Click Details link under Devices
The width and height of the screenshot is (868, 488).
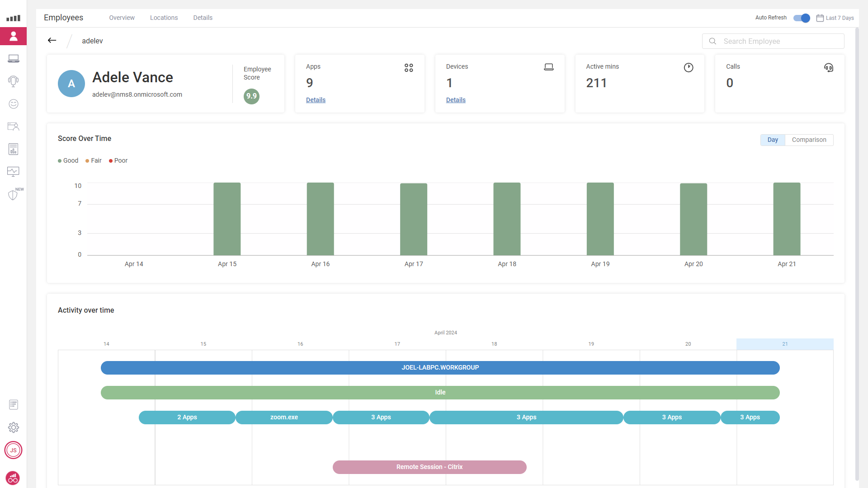click(456, 100)
